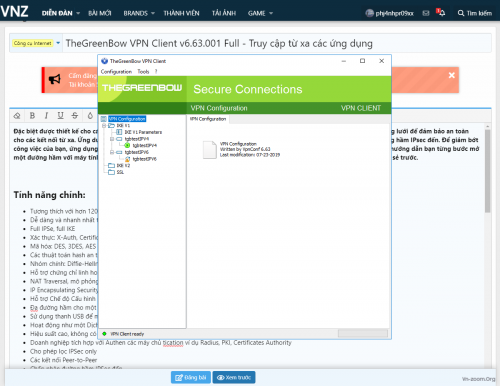
Task: Click the 'VPN Client ready' status text
Action: click(127, 334)
